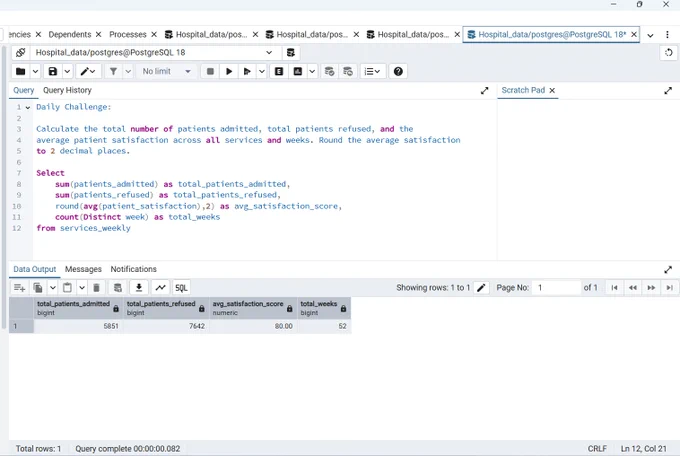Go to previous page of results
Screen dimensions: 680x456
[633, 288]
